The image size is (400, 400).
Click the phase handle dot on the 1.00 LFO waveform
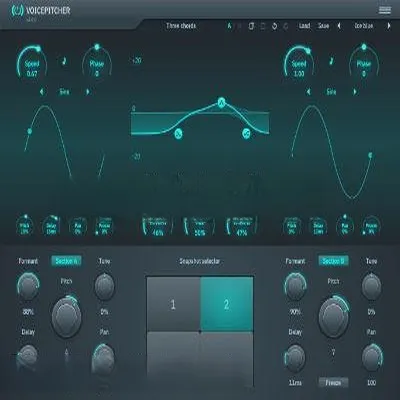click(x=370, y=155)
